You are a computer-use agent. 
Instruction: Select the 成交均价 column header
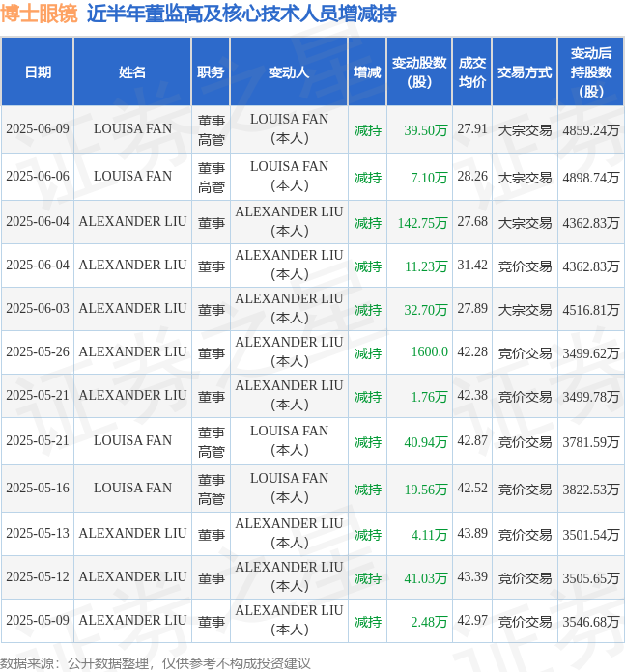tap(472, 72)
